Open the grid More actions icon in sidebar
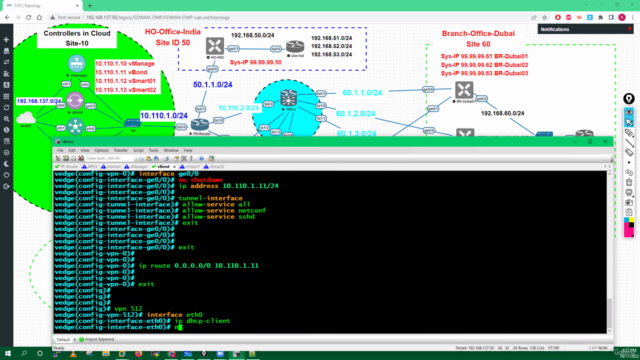 [6, 96]
